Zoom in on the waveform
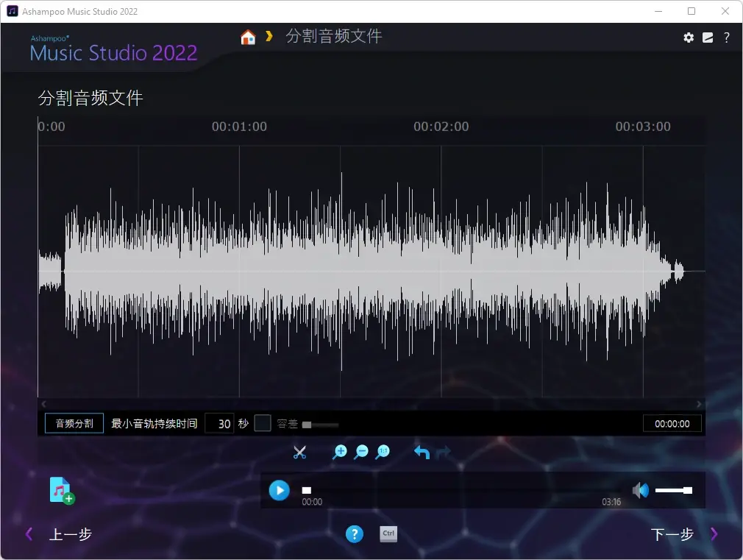The width and height of the screenshot is (743, 560). coord(339,453)
